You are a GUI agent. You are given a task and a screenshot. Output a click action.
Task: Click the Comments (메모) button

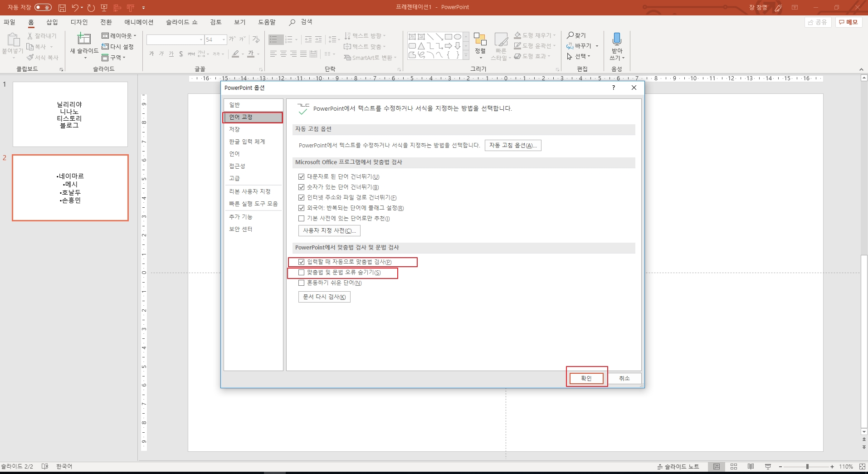click(x=848, y=22)
